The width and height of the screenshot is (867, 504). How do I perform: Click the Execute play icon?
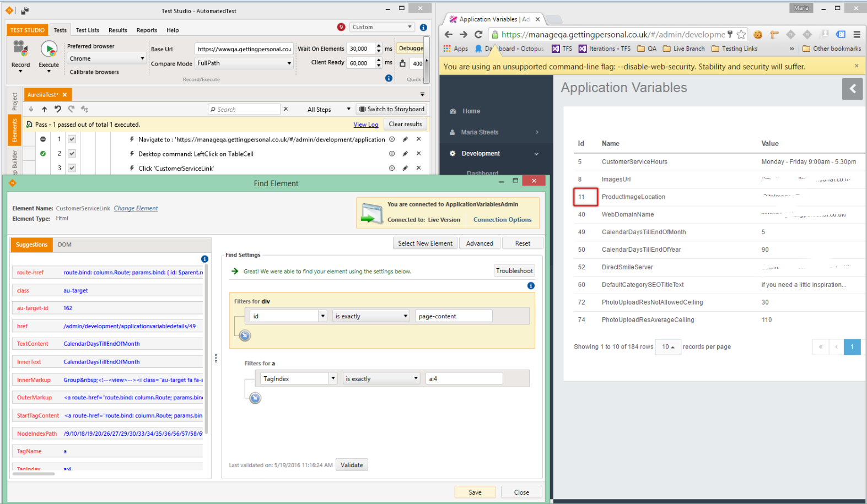pyautogui.click(x=49, y=50)
